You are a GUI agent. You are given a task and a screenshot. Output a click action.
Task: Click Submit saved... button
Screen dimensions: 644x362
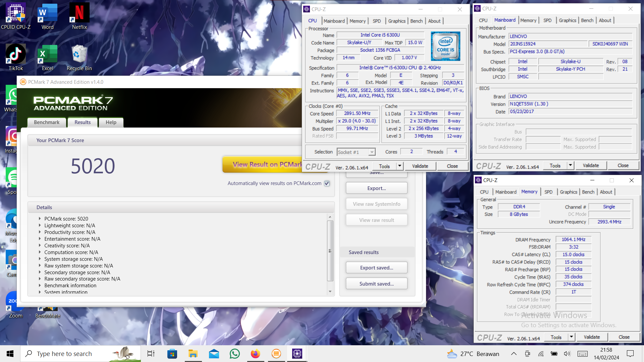click(x=376, y=284)
